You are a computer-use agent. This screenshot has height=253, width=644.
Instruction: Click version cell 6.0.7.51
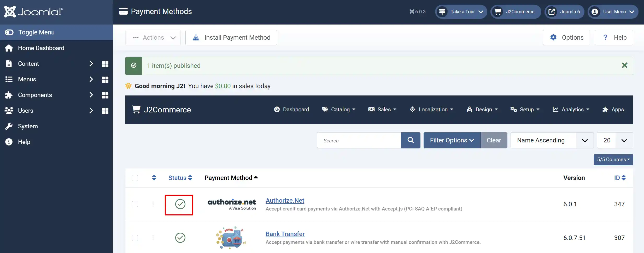(574, 238)
